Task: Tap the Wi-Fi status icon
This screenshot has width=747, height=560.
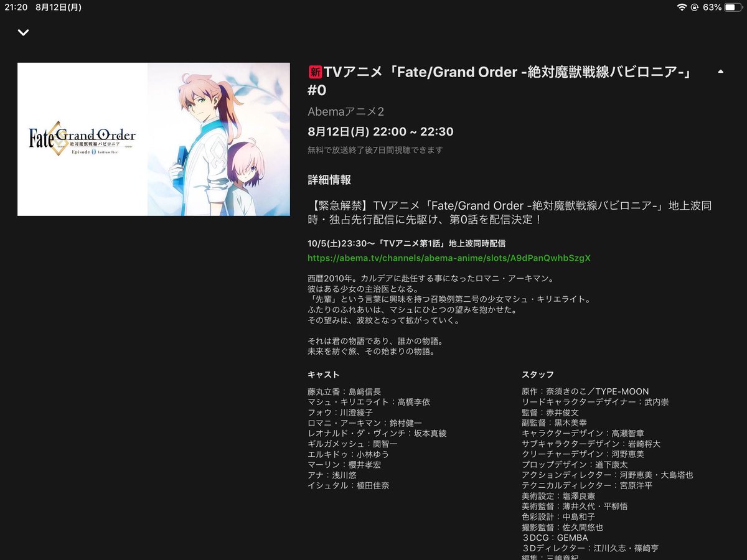Action: coord(682,7)
